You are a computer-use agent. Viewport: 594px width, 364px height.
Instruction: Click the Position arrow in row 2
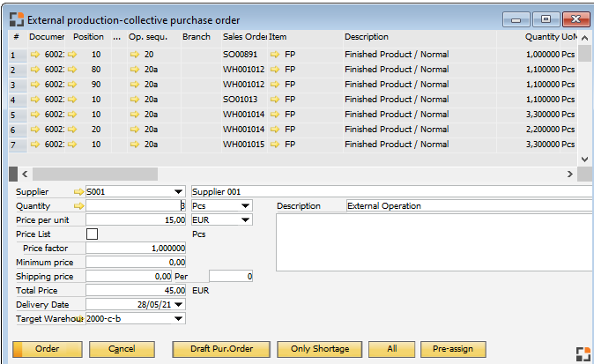73,70
